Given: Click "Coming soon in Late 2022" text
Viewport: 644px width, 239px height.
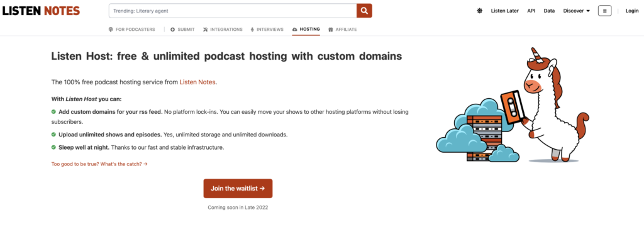Looking at the screenshot, I should click(238, 208).
